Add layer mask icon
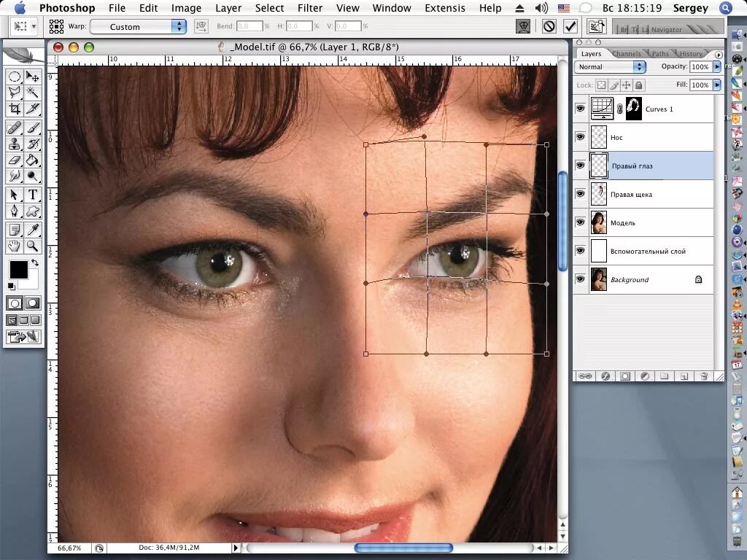The width and height of the screenshot is (747, 560). coord(625,376)
